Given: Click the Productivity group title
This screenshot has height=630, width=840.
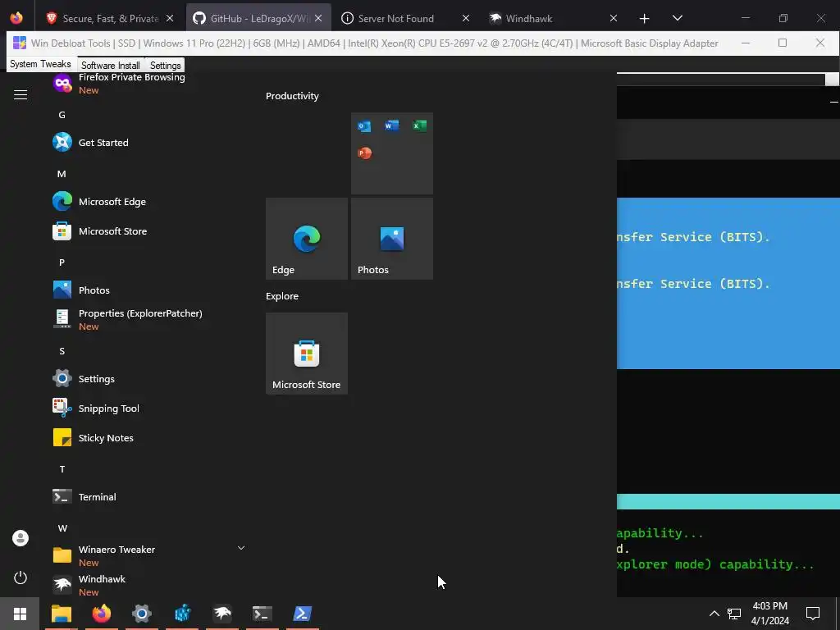Looking at the screenshot, I should (x=292, y=96).
